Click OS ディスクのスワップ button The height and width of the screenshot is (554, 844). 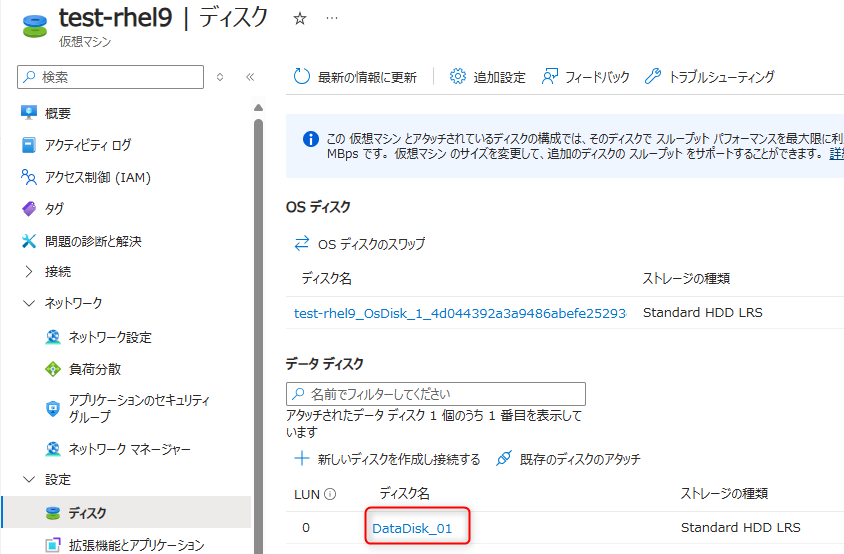tap(360, 244)
